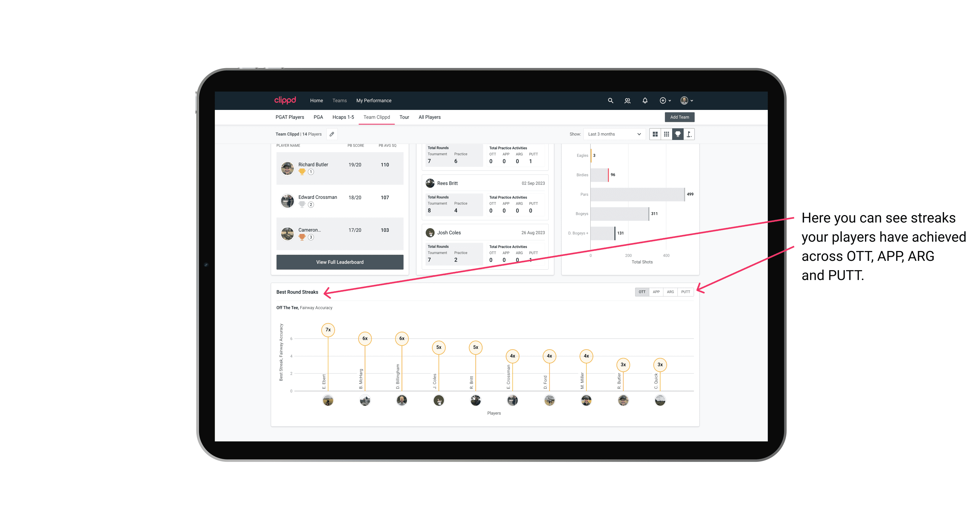Open the Last 3 months dropdown
The image size is (980, 527).
[x=613, y=134]
